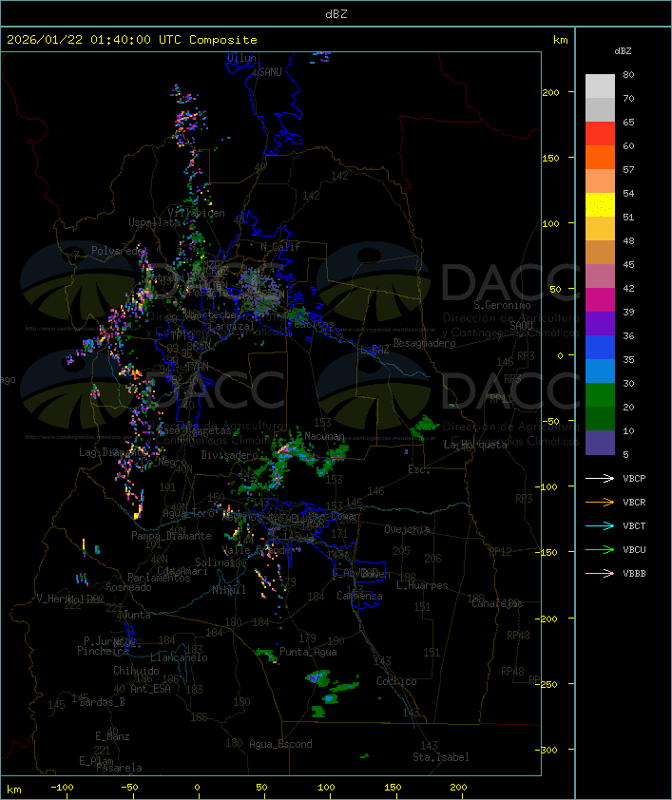Click the dBZ title at top center
Image resolution: width=672 pixels, height=800 pixels.
(336, 13)
